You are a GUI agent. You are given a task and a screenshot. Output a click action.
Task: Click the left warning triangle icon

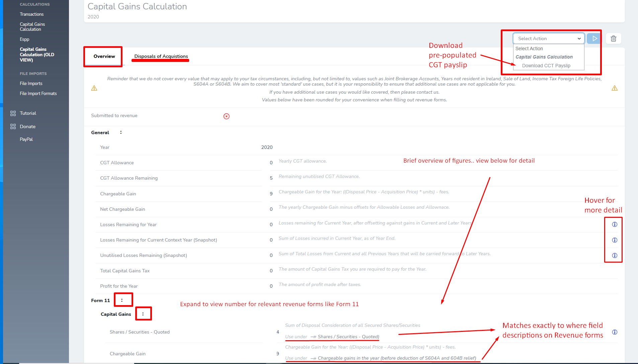click(x=94, y=88)
